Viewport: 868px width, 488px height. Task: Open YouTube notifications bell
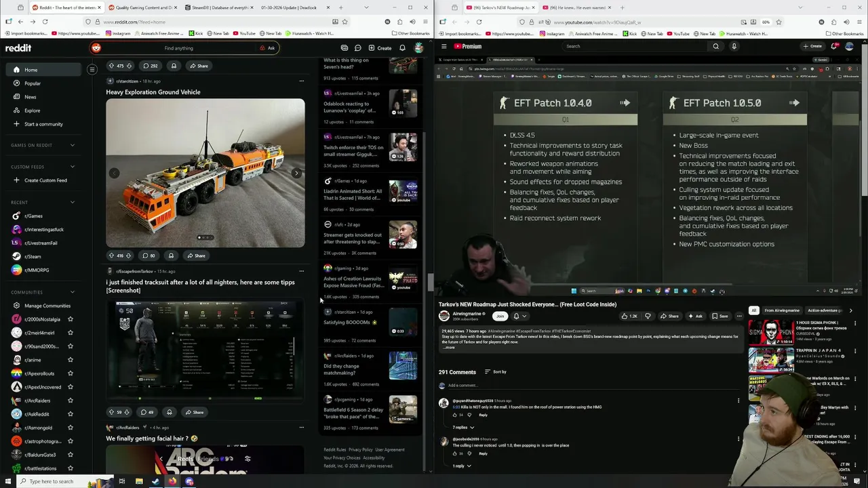[833, 46]
